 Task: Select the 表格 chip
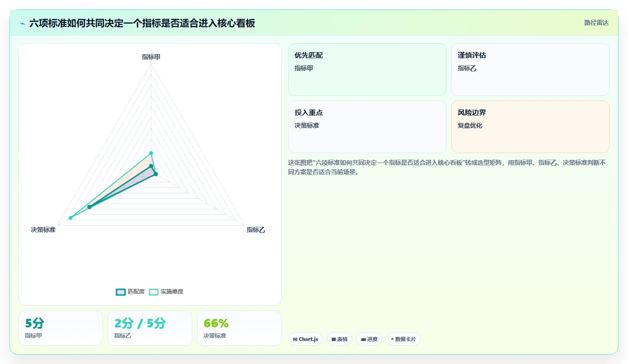coord(339,339)
